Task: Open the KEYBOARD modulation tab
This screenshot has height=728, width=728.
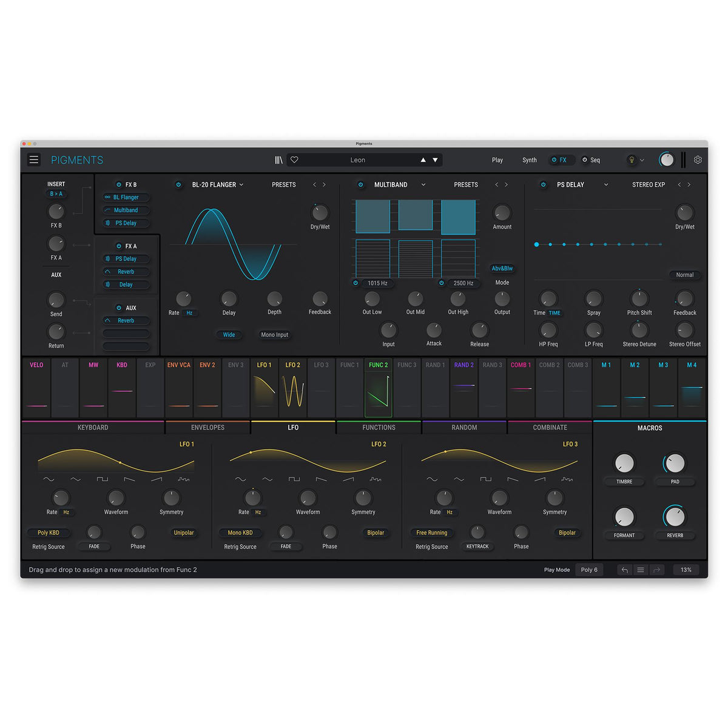Action: [93, 427]
